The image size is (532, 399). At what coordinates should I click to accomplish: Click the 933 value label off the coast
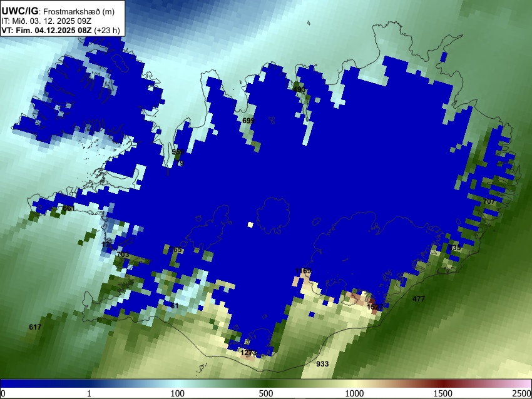pos(322,364)
